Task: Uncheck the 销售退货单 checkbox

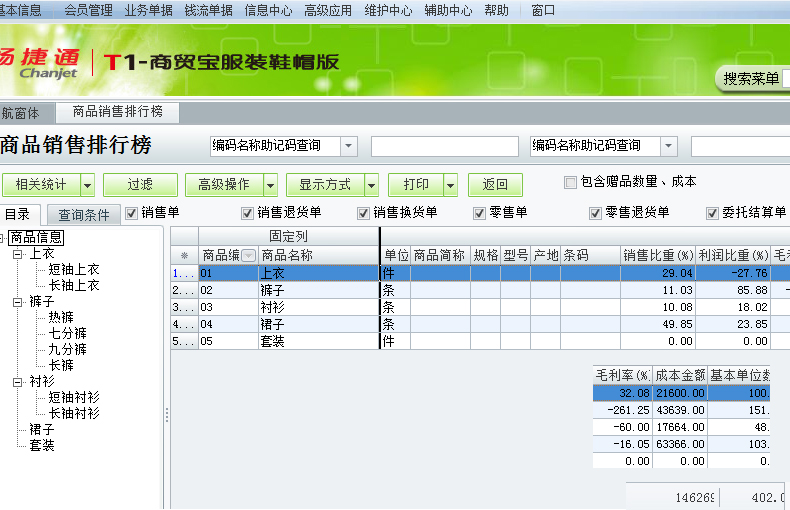Action: tap(247, 213)
